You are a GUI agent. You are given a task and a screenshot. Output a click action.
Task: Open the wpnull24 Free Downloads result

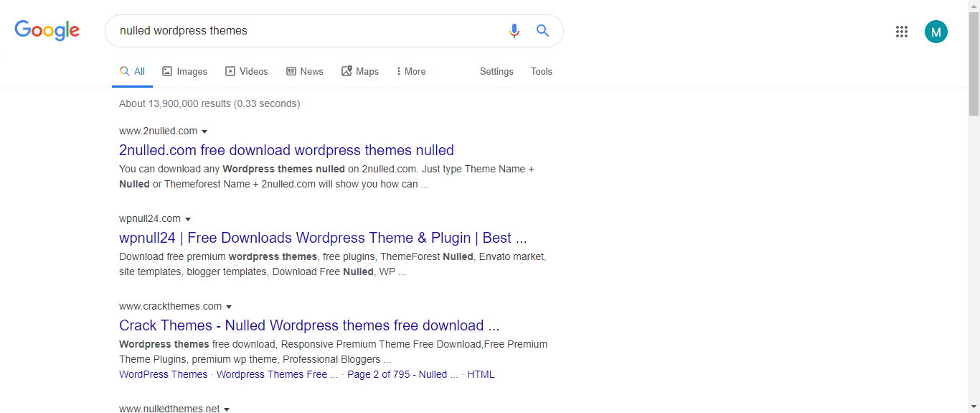tap(323, 238)
